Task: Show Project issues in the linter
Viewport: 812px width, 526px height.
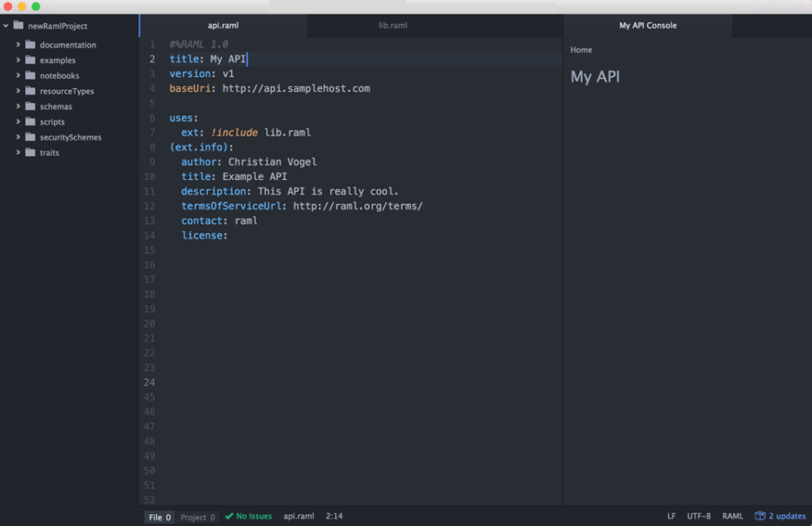Action: [197, 517]
